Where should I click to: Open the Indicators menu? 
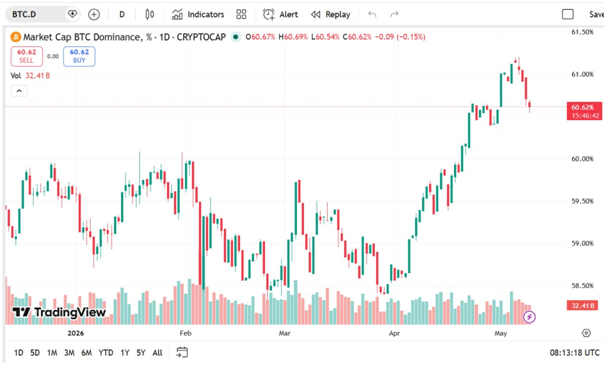[198, 15]
